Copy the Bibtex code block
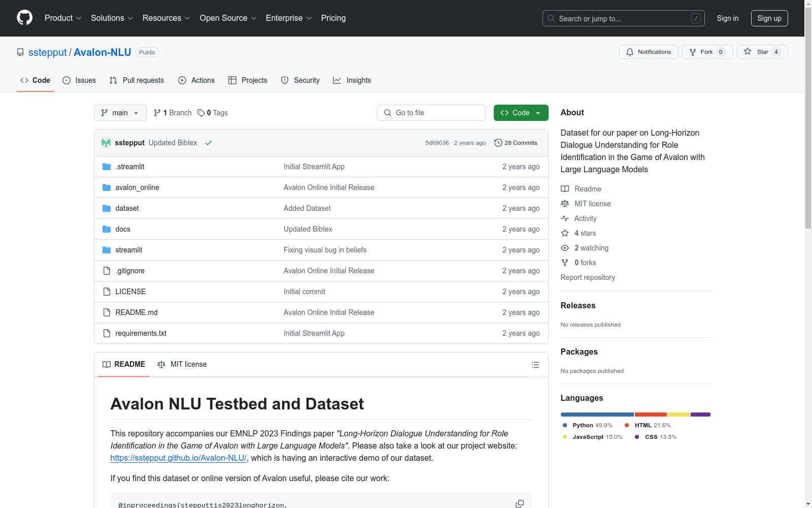The width and height of the screenshot is (812, 508). click(520, 503)
